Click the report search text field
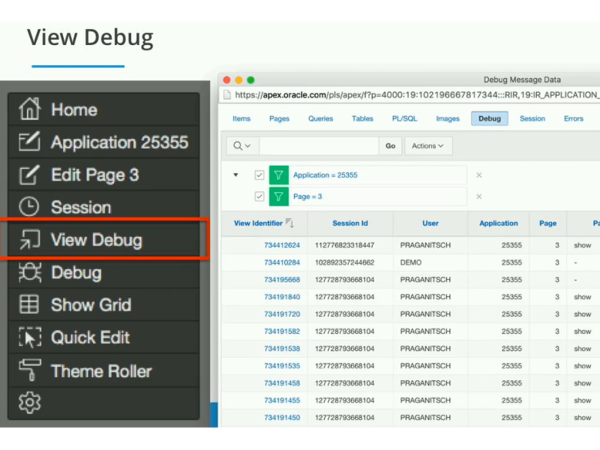Viewport: 600px width, 450px height. [318, 146]
